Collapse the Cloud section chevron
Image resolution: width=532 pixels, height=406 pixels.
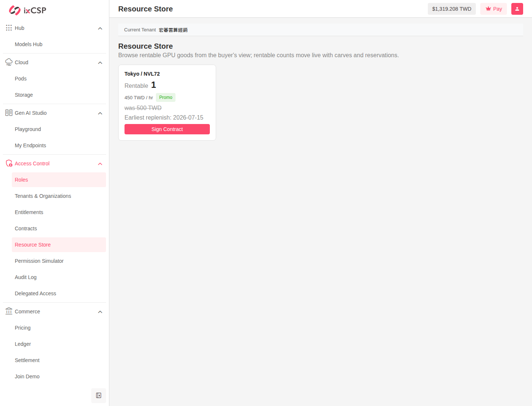100,63
